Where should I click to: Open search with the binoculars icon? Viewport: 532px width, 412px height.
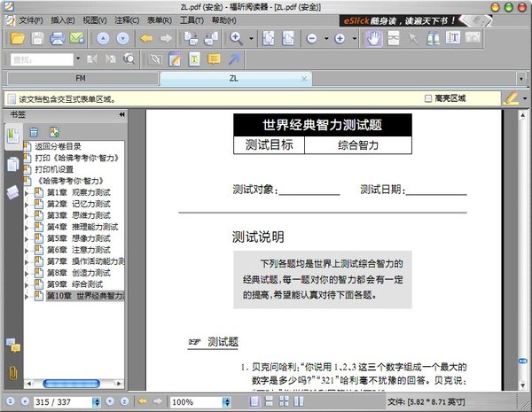(433, 38)
